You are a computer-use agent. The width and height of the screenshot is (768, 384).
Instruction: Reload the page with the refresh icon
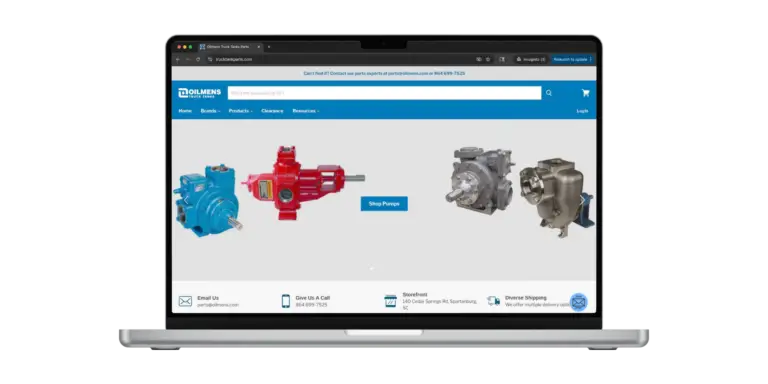tap(198, 59)
